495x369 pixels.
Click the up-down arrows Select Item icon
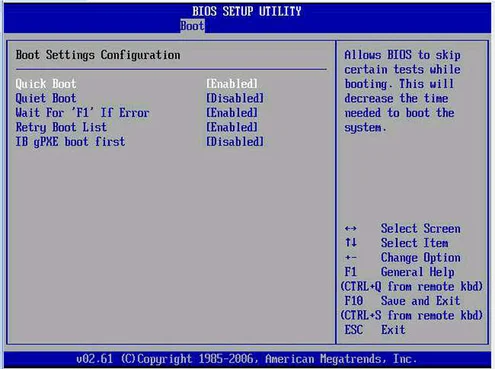(x=351, y=242)
